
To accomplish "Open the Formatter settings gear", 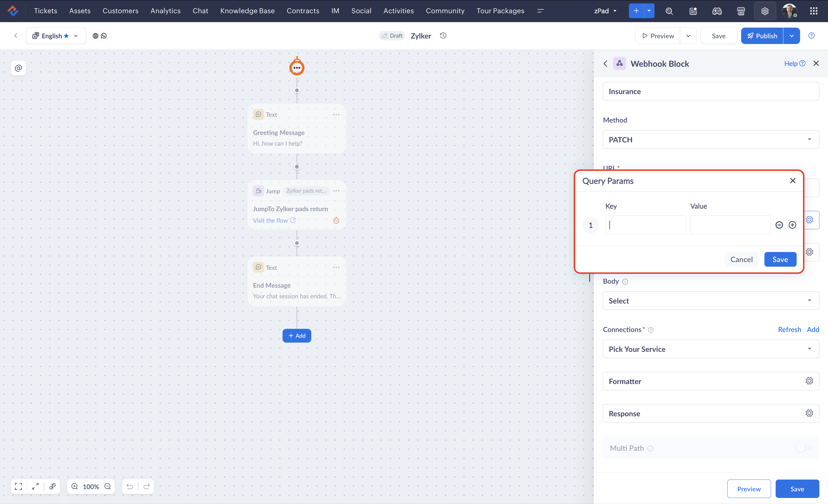I will (x=809, y=381).
